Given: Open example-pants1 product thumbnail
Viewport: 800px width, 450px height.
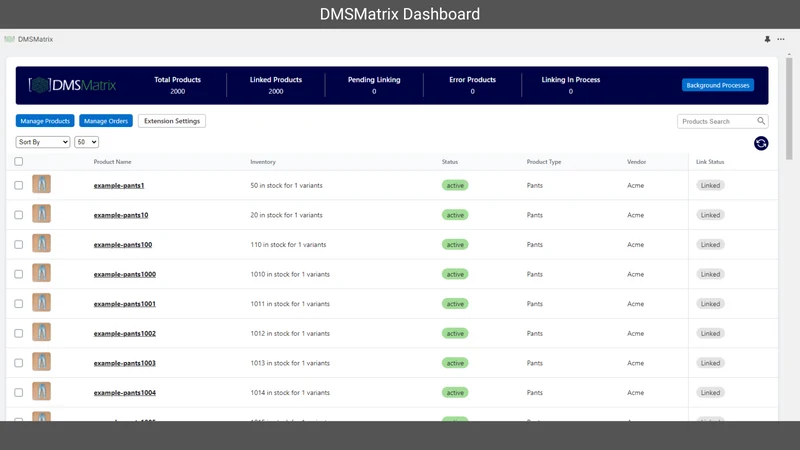Looking at the screenshot, I should (x=41, y=184).
